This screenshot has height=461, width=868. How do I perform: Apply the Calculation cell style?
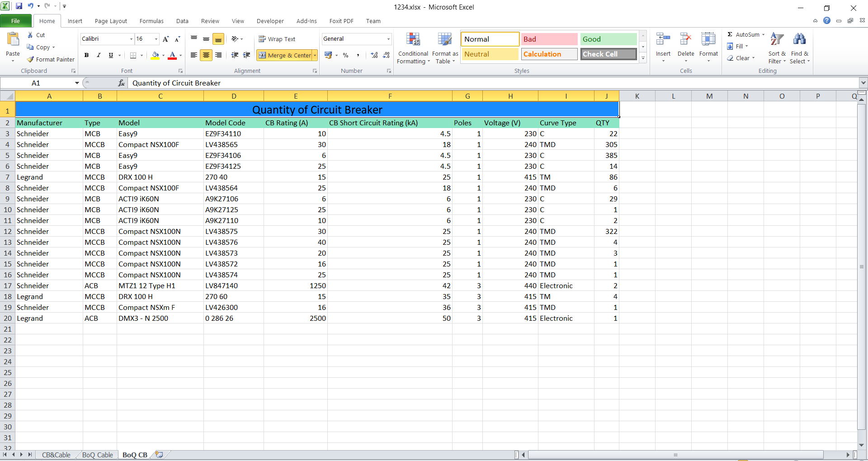[549, 54]
